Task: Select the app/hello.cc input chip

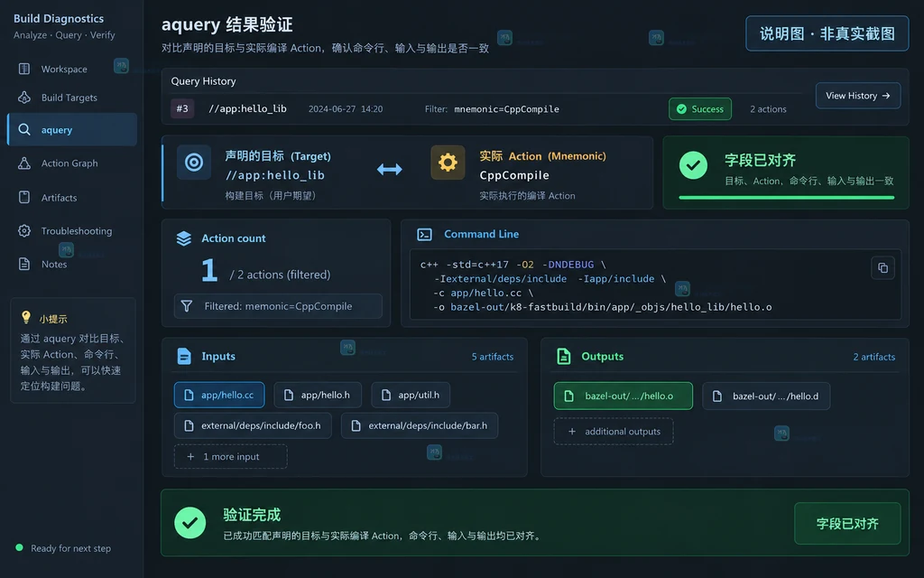Action: pyautogui.click(x=219, y=396)
